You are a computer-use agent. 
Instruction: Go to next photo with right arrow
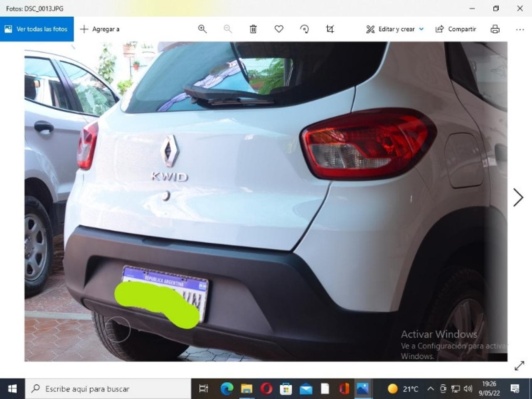click(518, 197)
